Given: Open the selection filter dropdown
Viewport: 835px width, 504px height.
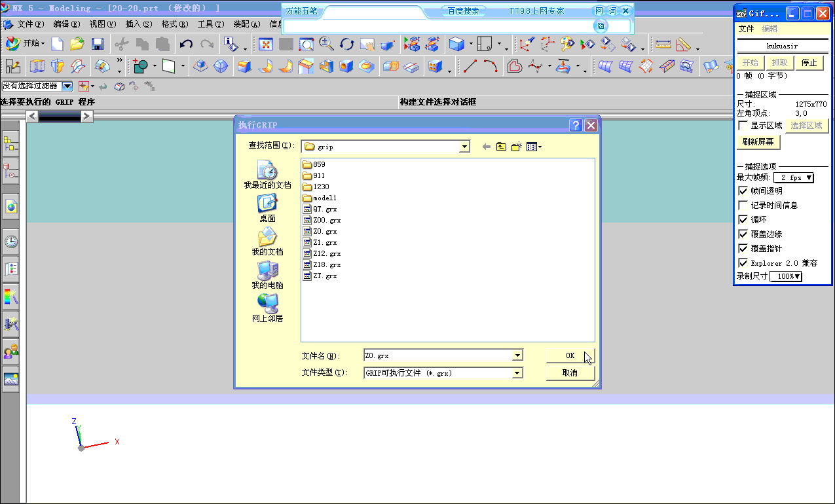Looking at the screenshot, I should click(67, 86).
